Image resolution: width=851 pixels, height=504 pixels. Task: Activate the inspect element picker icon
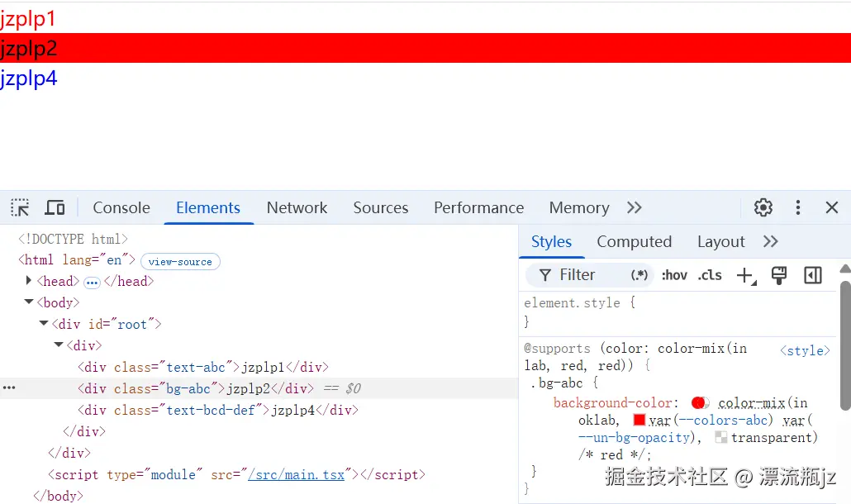tap(20, 207)
